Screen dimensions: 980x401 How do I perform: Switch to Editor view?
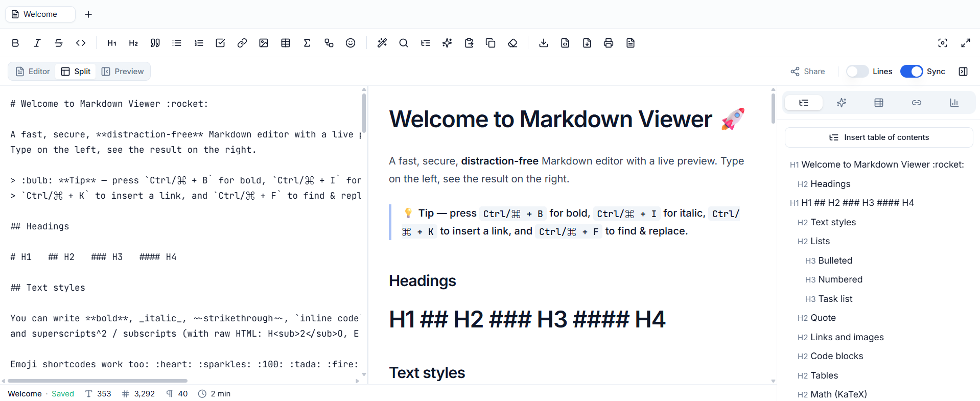33,72
